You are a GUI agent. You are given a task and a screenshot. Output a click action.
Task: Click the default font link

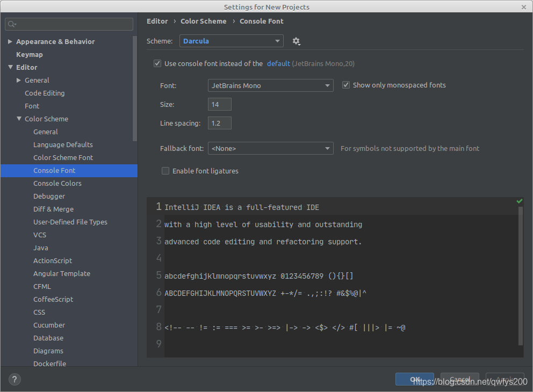pos(278,63)
